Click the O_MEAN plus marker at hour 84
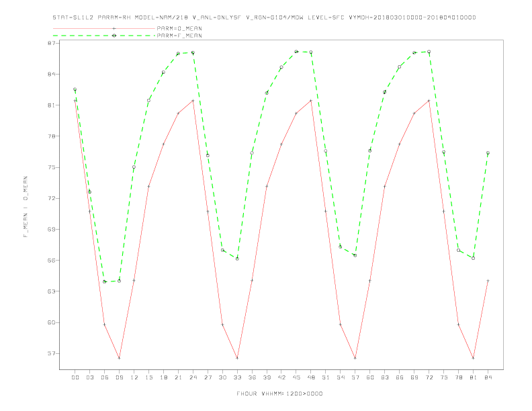Viewport: 532px width, 411px height. pos(488,281)
